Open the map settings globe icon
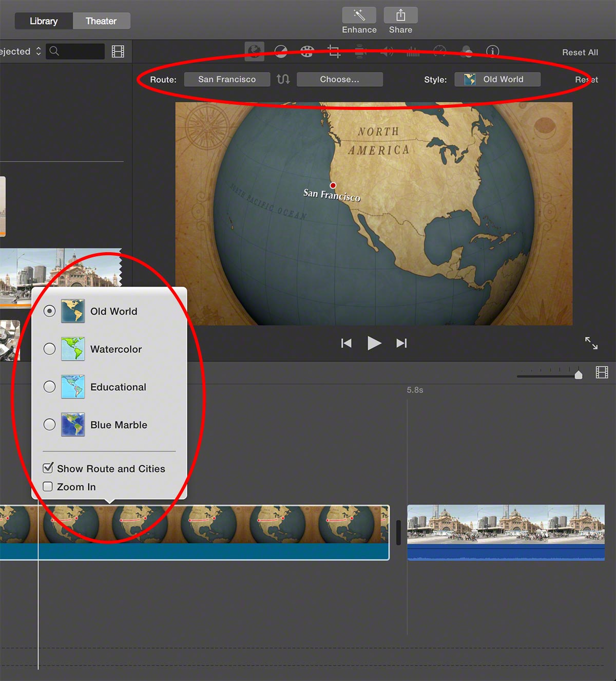 (x=254, y=51)
